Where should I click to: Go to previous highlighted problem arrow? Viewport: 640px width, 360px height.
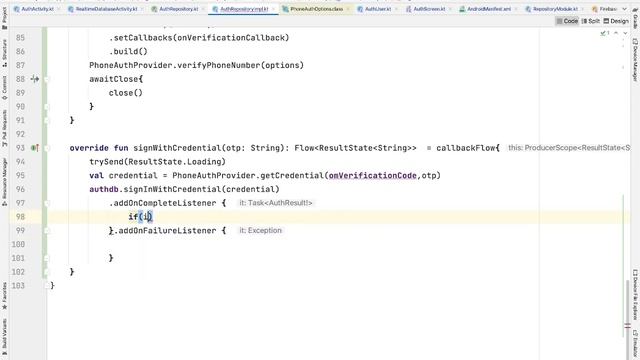(x=616, y=33)
